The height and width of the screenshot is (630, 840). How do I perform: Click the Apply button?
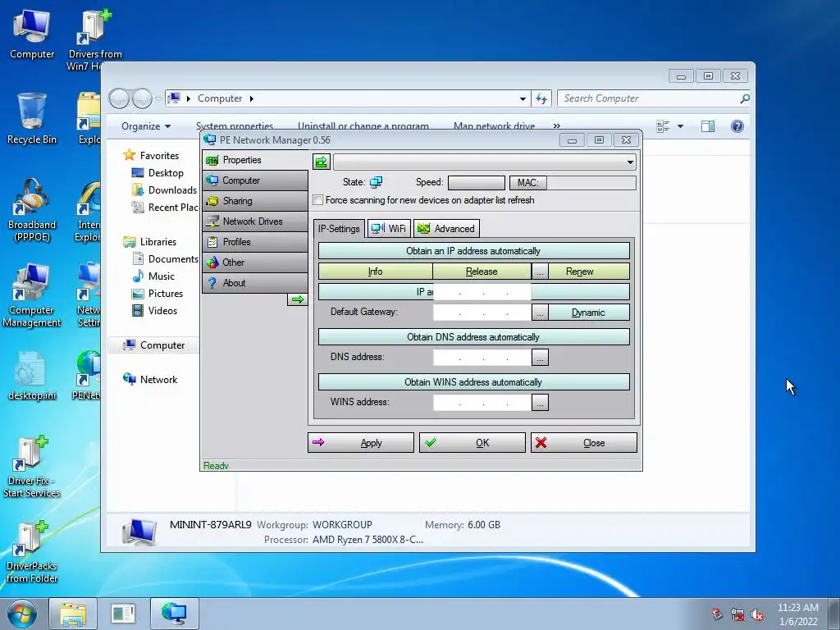361,442
